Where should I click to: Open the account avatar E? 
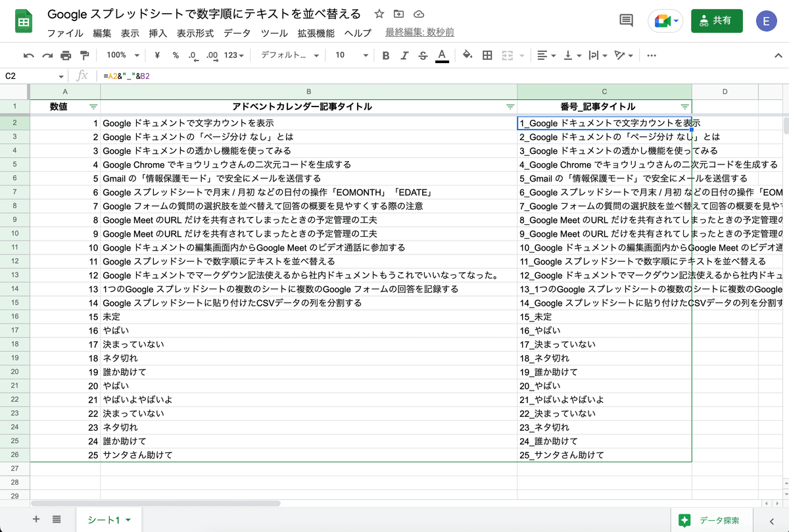click(765, 21)
